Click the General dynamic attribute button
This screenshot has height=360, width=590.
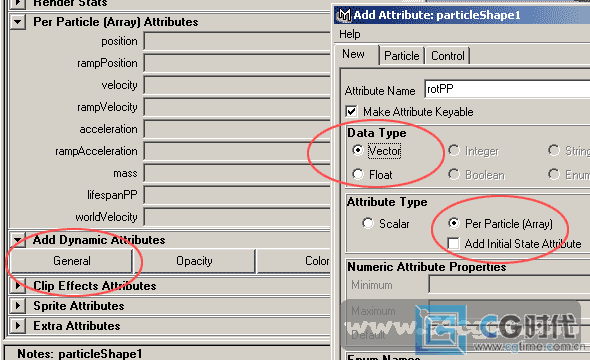coord(71,261)
